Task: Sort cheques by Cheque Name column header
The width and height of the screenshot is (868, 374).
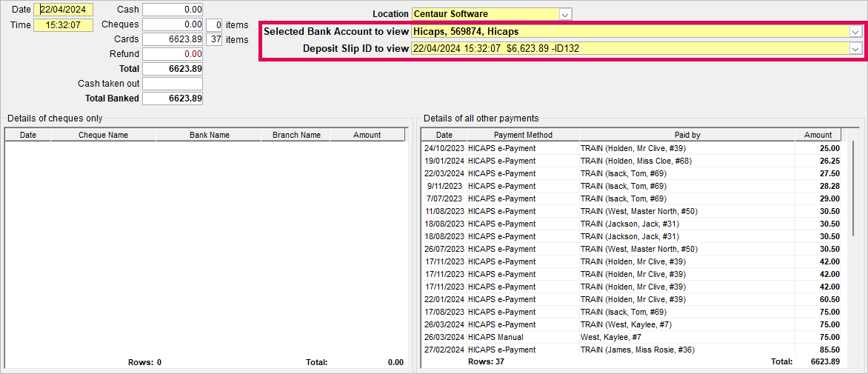Action: coord(103,135)
